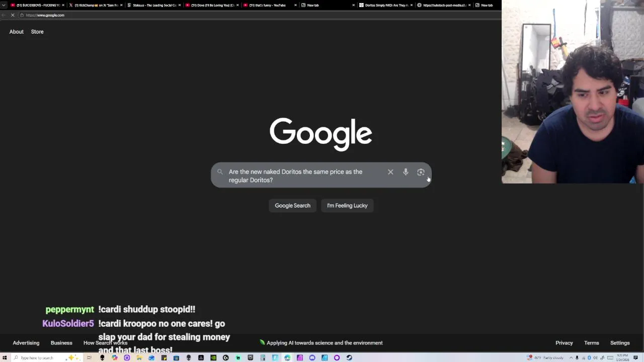
Task: Open the NVIDIA app on the taskbar
Action: [x=213, y=357]
